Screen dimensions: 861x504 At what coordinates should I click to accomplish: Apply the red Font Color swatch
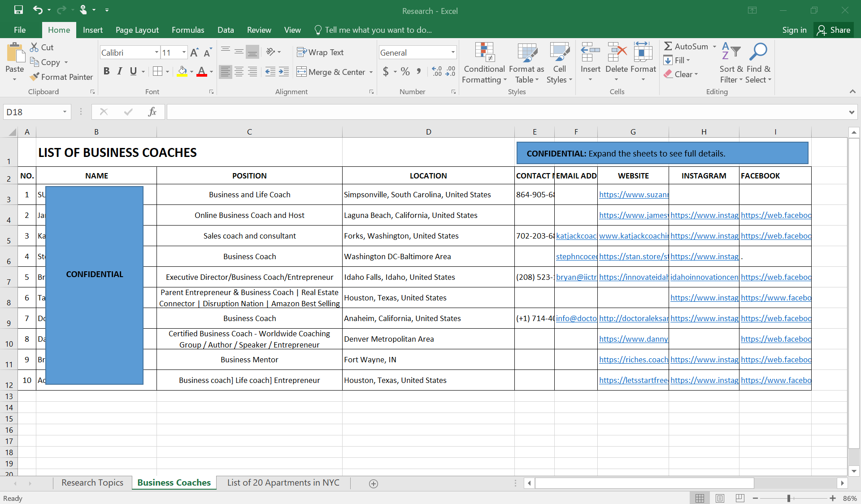click(202, 72)
